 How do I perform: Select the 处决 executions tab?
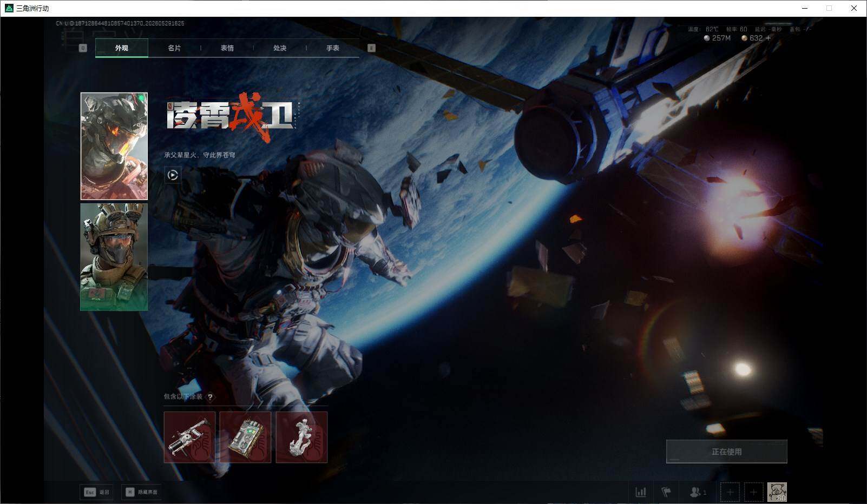tap(280, 48)
